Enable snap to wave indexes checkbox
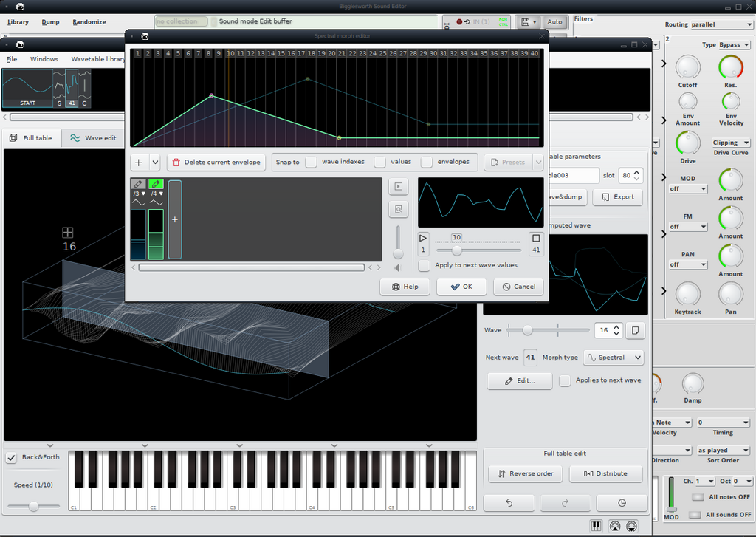Viewport: 756px width, 537px height. (312, 162)
